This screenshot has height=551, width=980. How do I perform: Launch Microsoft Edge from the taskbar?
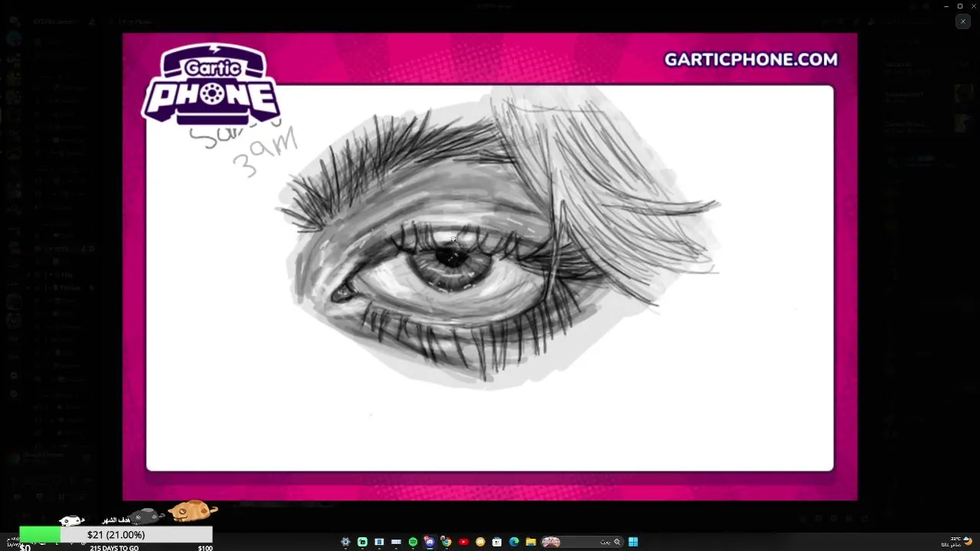click(x=514, y=542)
